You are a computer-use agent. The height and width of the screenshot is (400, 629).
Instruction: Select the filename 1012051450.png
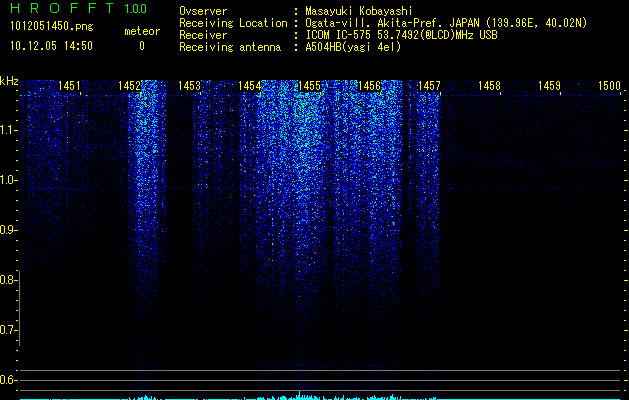point(52,27)
